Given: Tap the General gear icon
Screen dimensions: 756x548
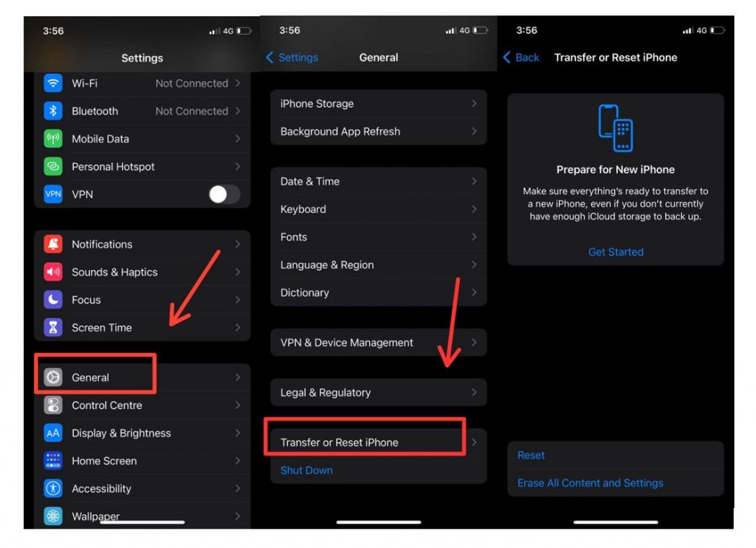Looking at the screenshot, I should tap(53, 377).
